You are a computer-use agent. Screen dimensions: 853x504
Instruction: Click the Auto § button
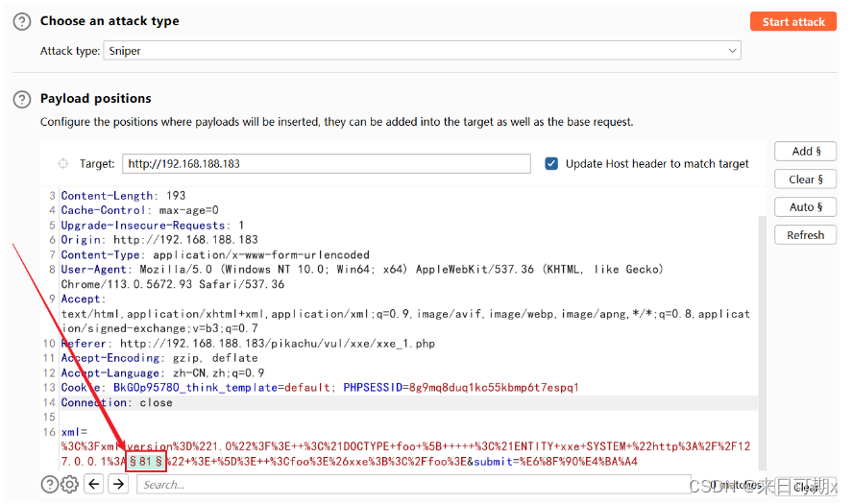pos(805,207)
